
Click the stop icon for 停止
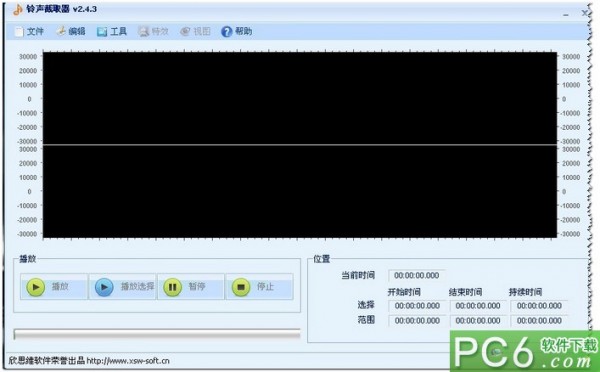pos(241,287)
